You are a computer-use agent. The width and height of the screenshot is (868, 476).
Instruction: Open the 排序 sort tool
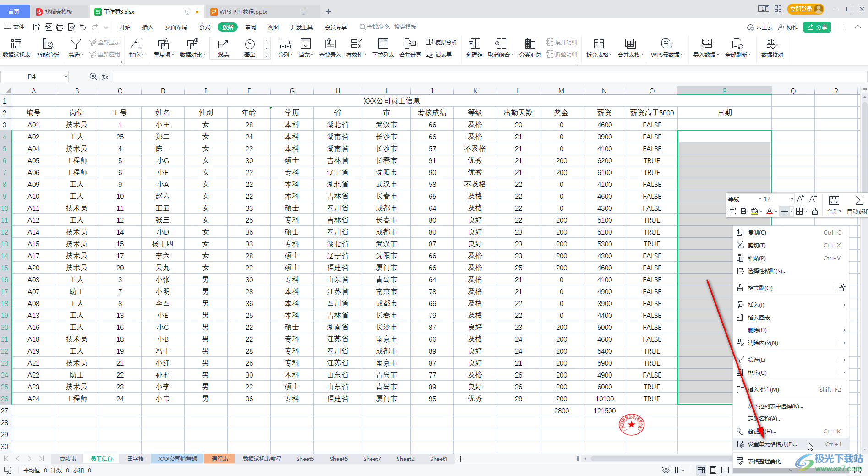[136, 48]
